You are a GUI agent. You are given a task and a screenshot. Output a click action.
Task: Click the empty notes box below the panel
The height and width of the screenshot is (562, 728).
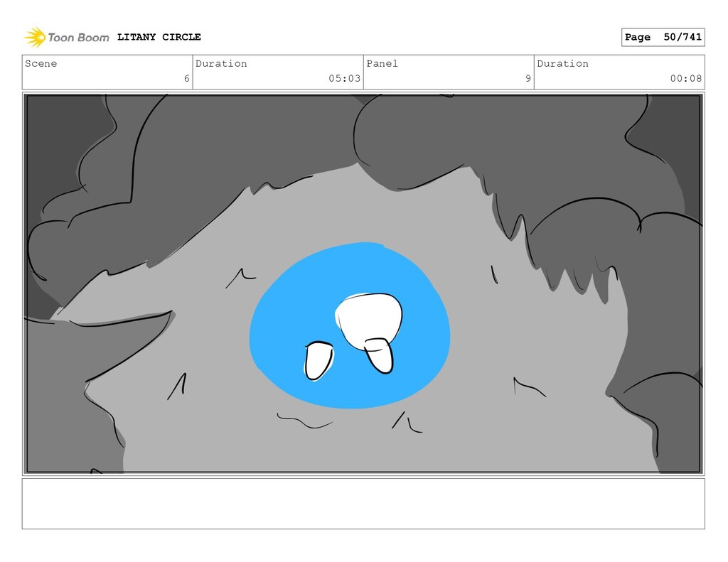pos(363,504)
